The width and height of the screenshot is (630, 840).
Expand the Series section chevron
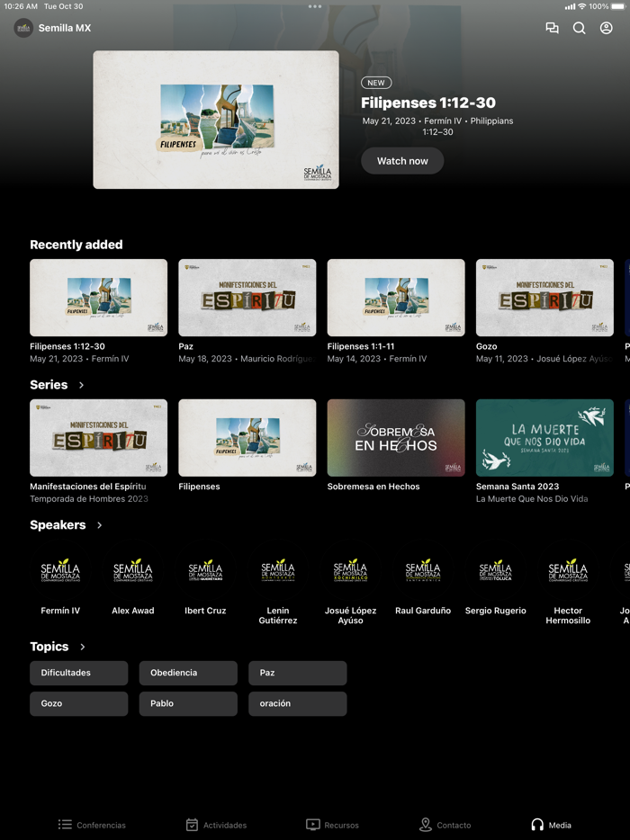82,385
